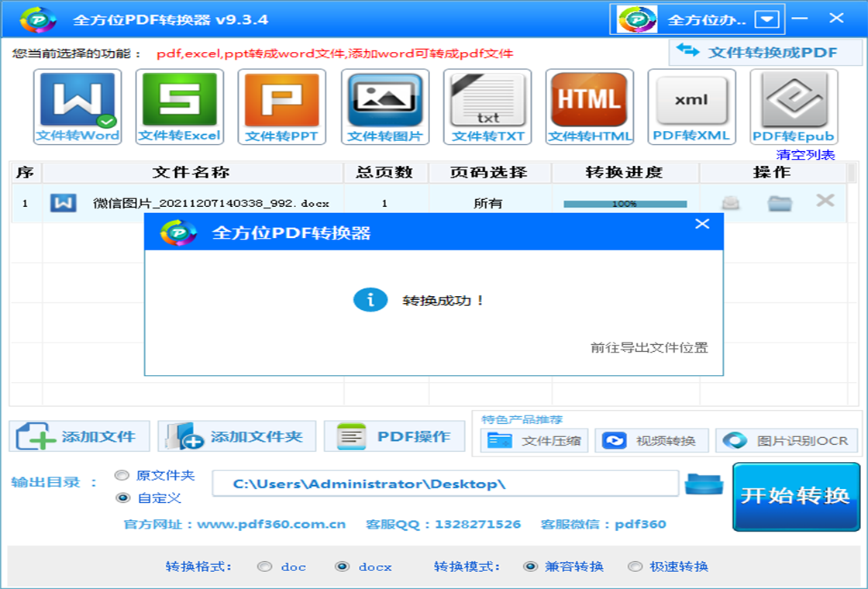Select the 文件转Excel conversion icon
Image resolution: width=868 pixels, height=589 pixels.
[x=180, y=107]
